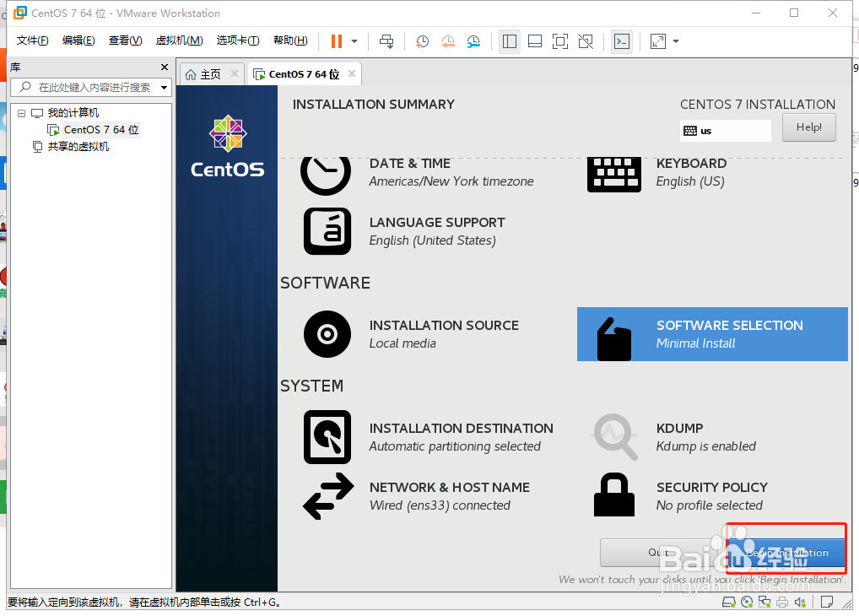The width and height of the screenshot is (859, 616).
Task: Take a snapshot of this virtual machine
Action: 422,41
